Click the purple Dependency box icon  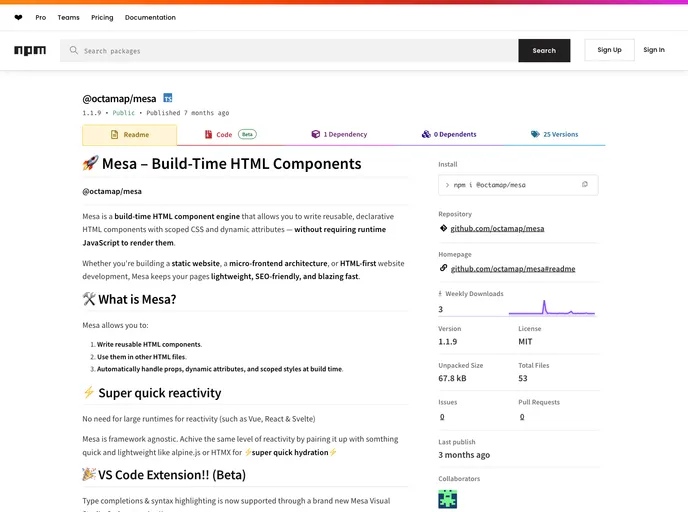315,134
